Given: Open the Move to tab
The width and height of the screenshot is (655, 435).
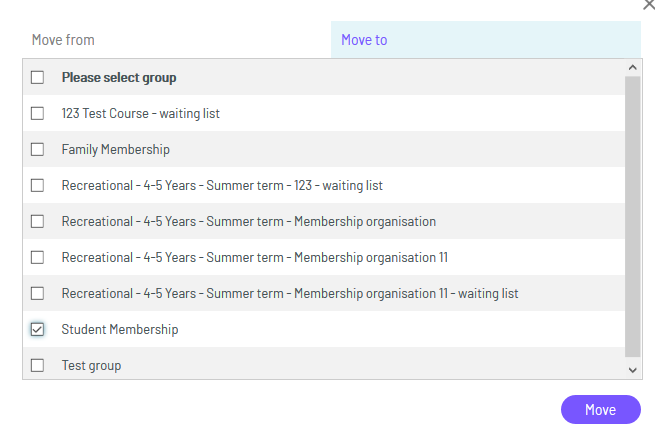Looking at the screenshot, I should point(364,40).
